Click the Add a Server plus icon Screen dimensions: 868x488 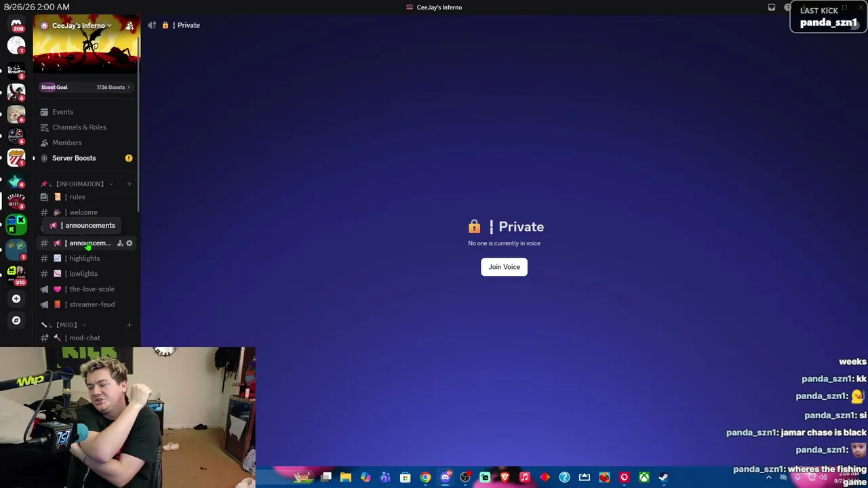pos(16,298)
